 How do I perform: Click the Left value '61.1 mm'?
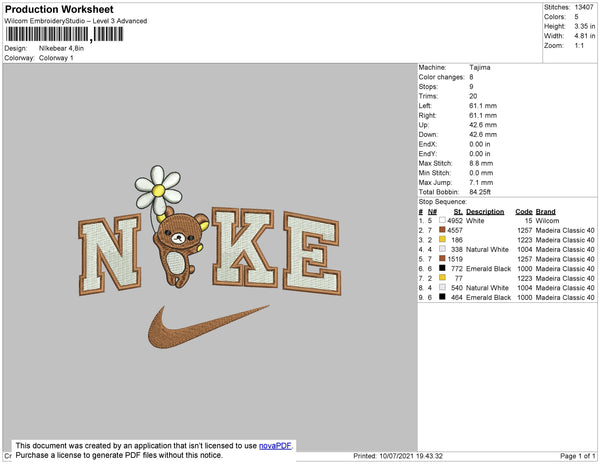(x=483, y=106)
